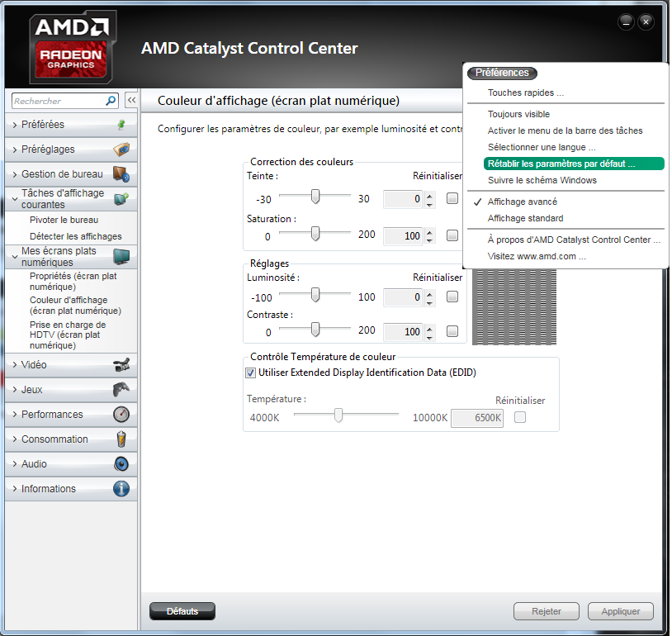Click the Luminosité slider handle
The width and height of the screenshot is (672, 636).
[x=315, y=295]
